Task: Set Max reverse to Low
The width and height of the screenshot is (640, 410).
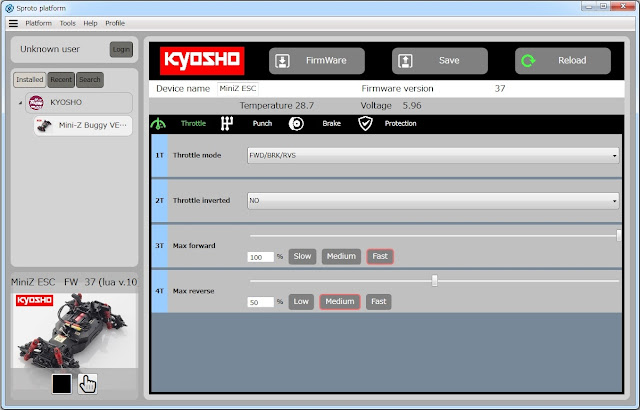Action: (301, 302)
